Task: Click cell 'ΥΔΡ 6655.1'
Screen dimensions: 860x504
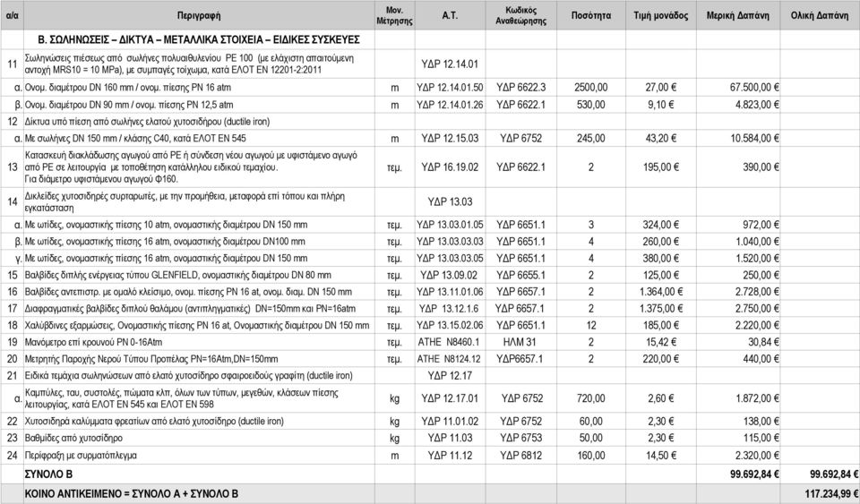Action: (520, 275)
